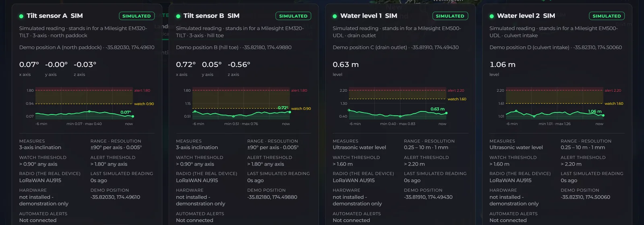Click the 'watch 1.60' chart label on Water level 1
Screen dimensions: 644x225
click(x=457, y=99)
